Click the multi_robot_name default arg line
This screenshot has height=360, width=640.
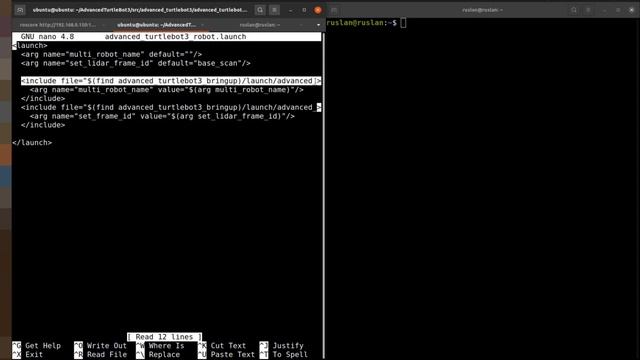tap(111, 54)
